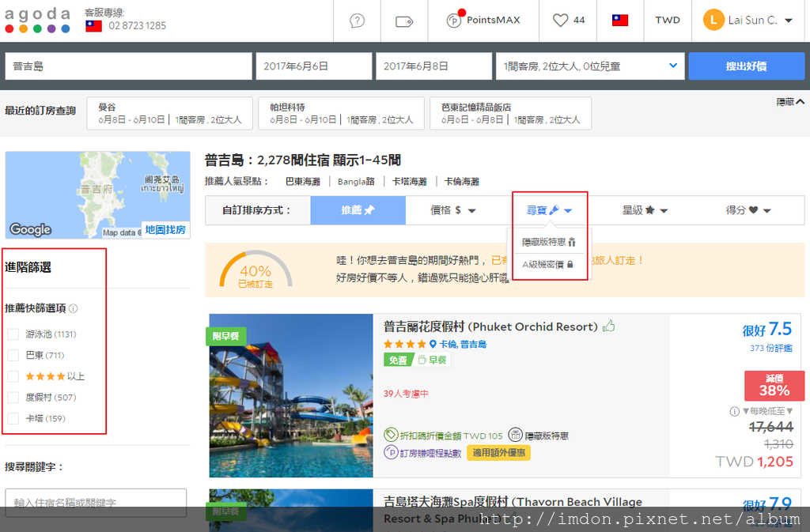Open the coupon tag icon
Image resolution: width=810 pixels, height=532 pixels.
(x=404, y=21)
